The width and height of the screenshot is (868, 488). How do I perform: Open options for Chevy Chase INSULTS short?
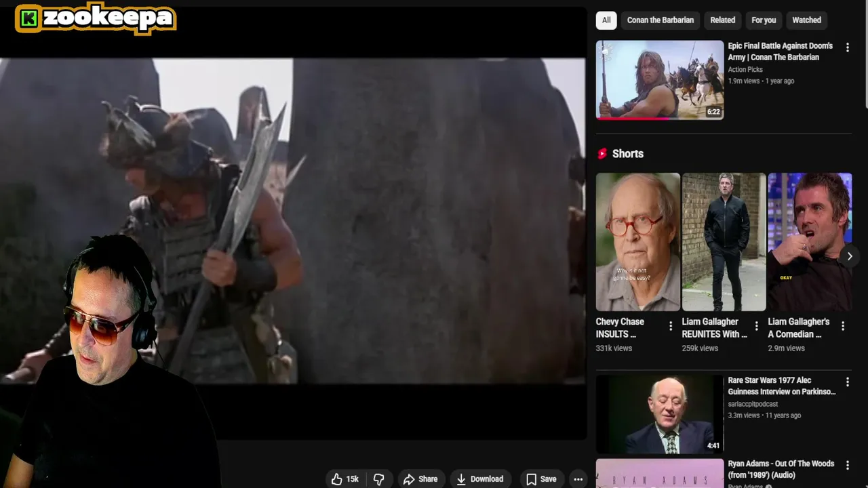coord(671,327)
